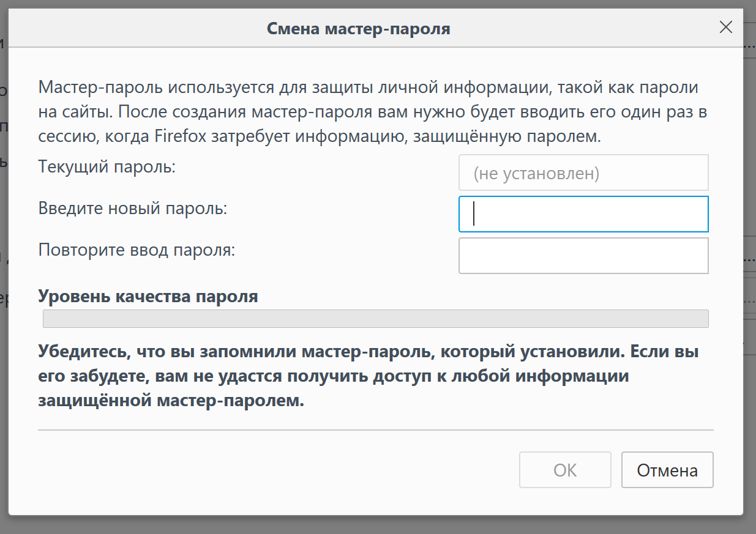
Task: Close the Смена мастер-пароля dialog
Action: coord(725,27)
